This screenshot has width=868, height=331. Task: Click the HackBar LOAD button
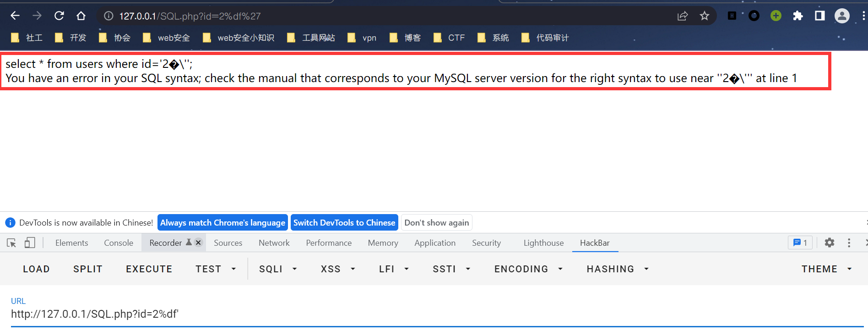36,269
